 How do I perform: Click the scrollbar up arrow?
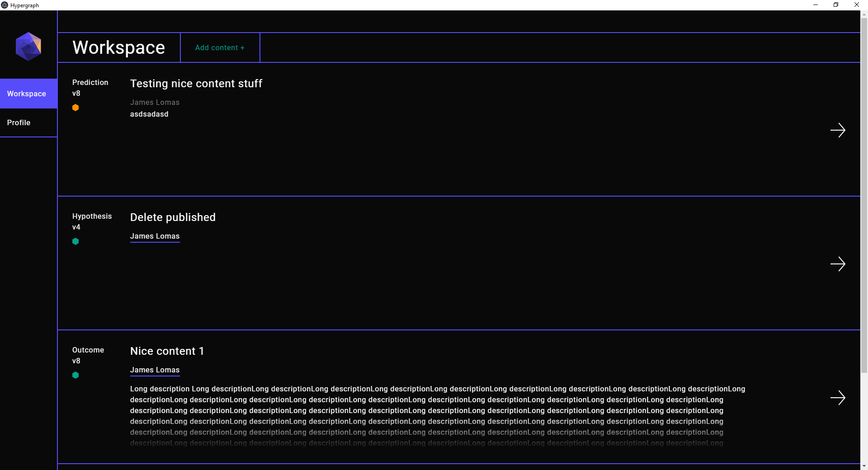[x=864, y=14]
